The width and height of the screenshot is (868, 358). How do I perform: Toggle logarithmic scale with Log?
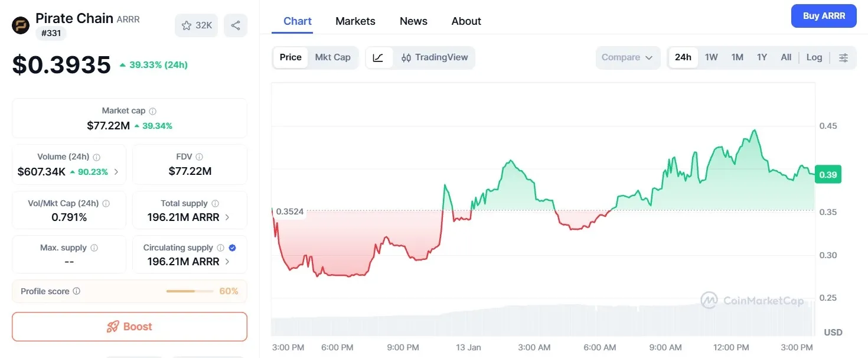pyautogui.click(x=814, y=57)
